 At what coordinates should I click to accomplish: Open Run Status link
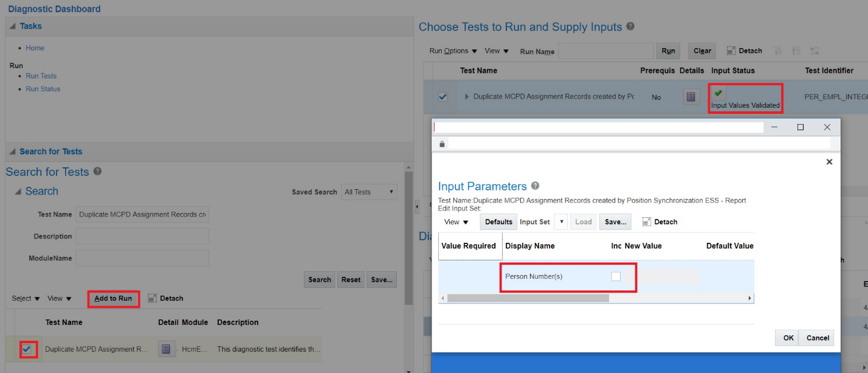[x=43, y=89]
